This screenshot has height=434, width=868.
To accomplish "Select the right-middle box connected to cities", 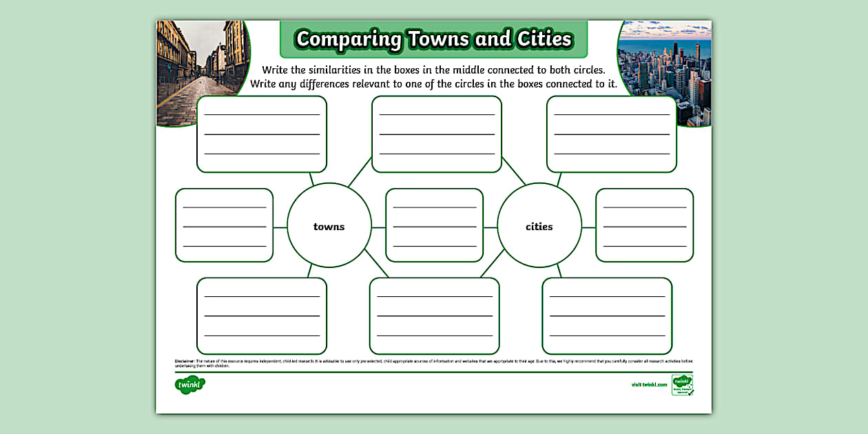I will pos(643,225).
